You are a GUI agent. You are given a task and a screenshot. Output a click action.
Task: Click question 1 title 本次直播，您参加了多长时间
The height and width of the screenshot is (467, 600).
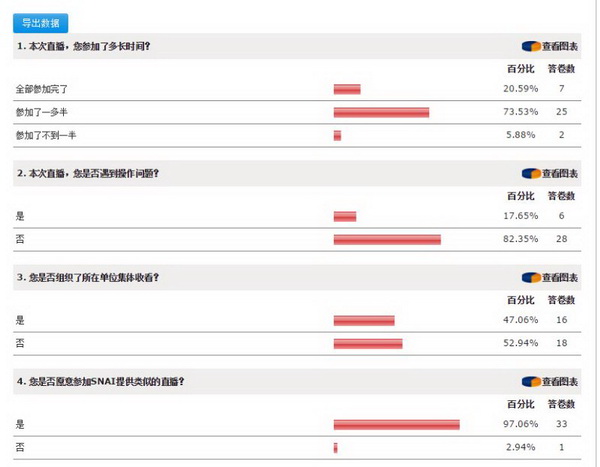[x=90, y=46]
